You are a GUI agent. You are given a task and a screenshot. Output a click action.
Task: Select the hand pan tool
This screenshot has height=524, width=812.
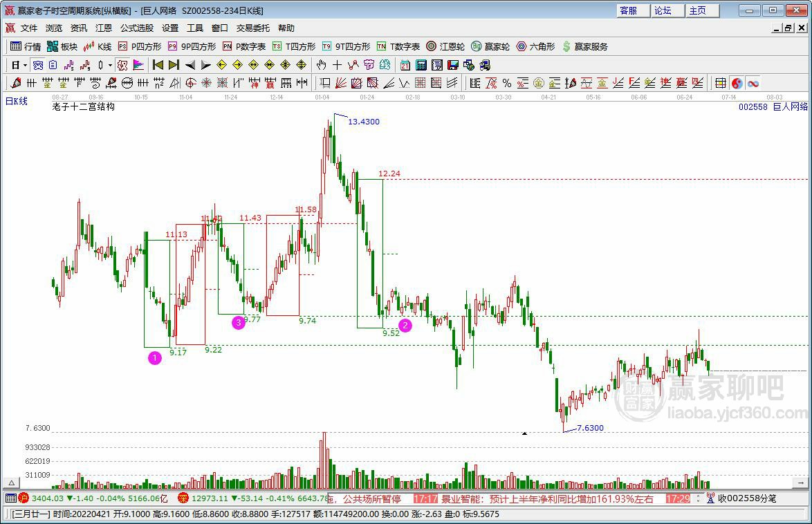[x=322, y=65]
